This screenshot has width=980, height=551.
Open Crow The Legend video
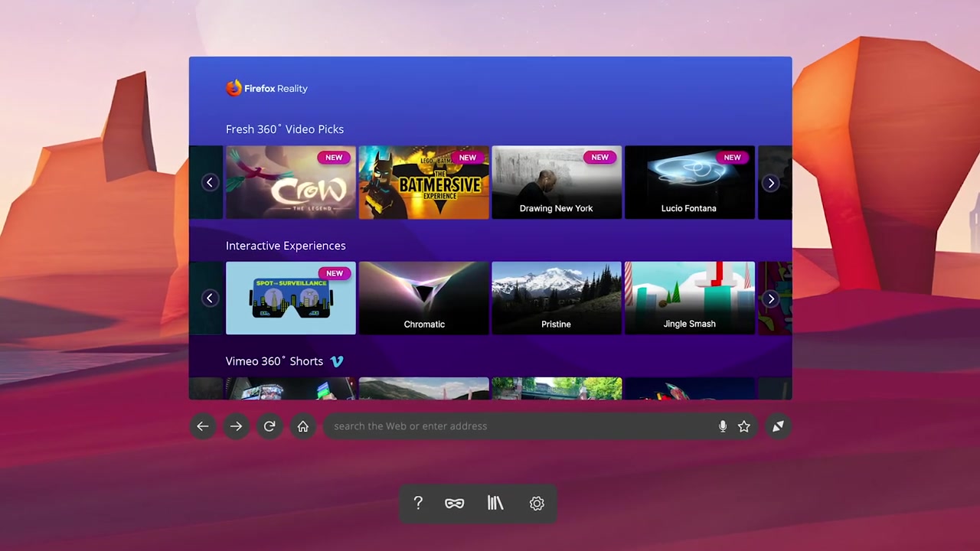pos(291,182)
